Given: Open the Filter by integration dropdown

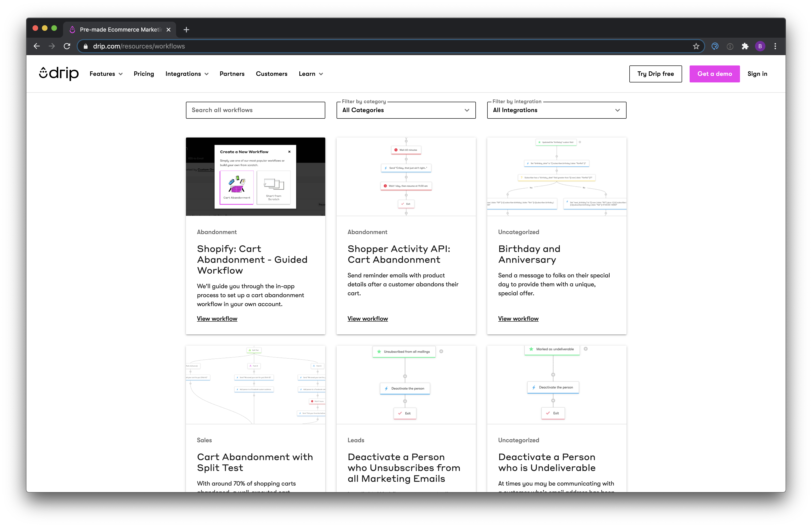Looking at the screenshot, I should tap(556, 110).
